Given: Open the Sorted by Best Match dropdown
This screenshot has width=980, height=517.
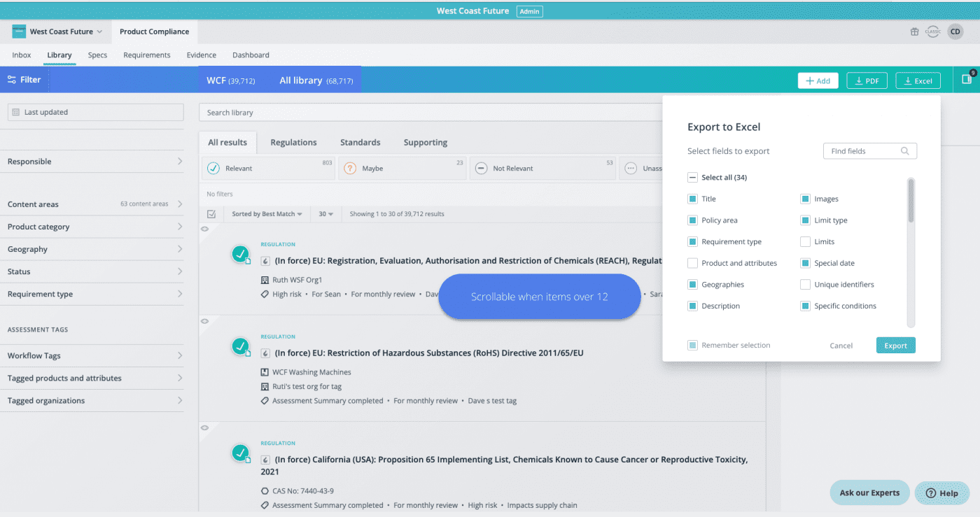Looking at the screenshot, I should click(x=267, y=214).
